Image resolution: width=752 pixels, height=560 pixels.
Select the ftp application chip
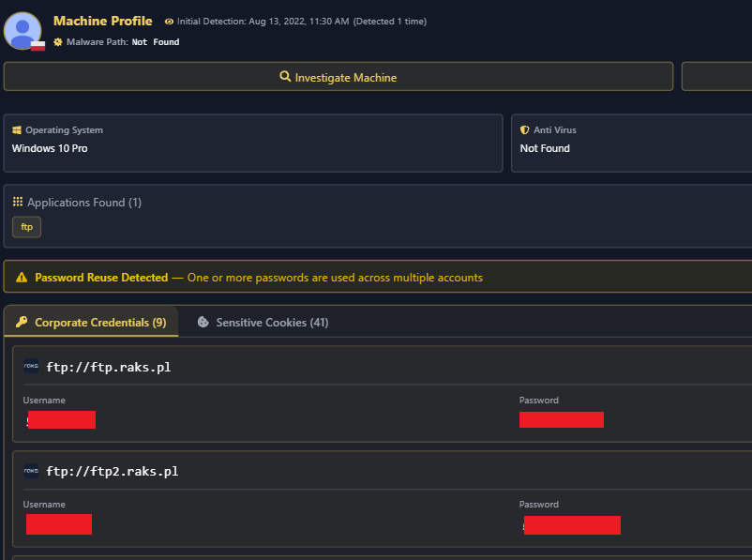(x=25, y=226)
